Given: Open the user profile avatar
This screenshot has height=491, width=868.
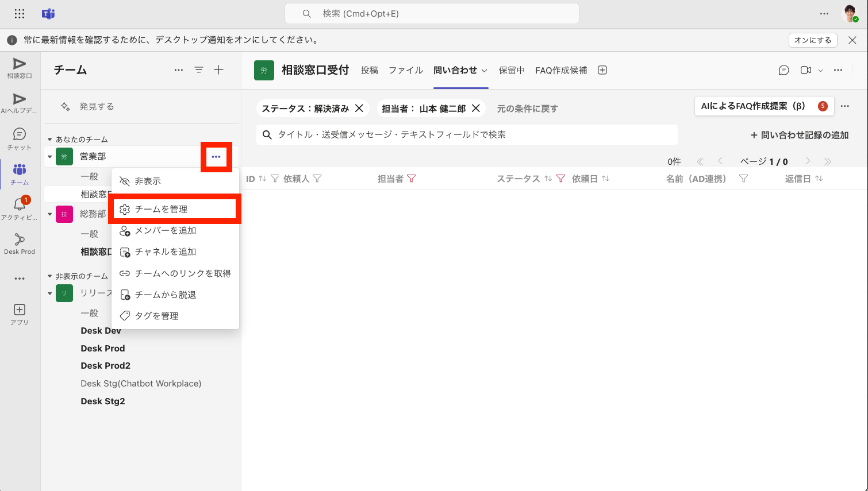Looking at the screenshot, I should (x=850, y=14).
